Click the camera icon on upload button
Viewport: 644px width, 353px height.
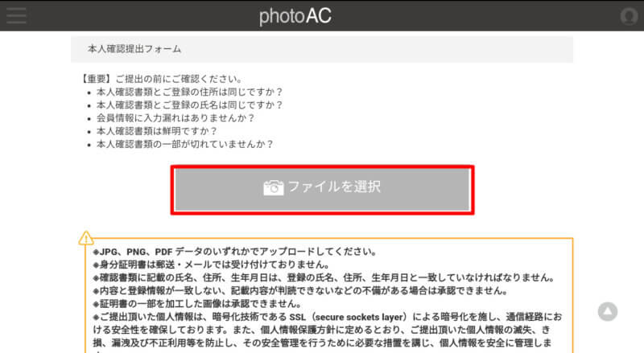tap(273, 187)
